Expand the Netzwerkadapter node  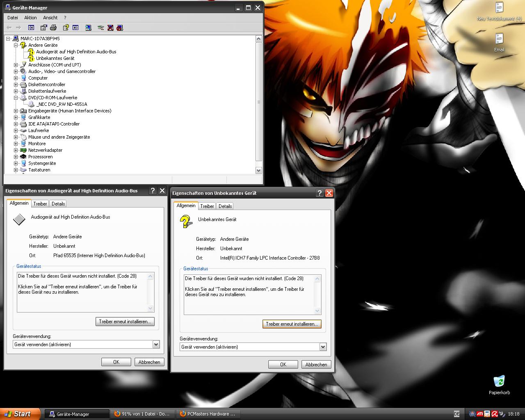(x=16, y=150)
